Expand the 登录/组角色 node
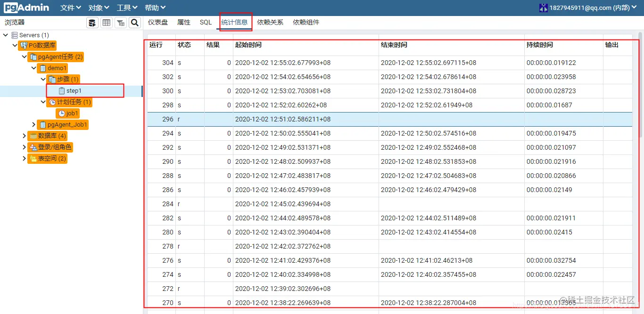The width and height of the screenshot is (644, 314). pos(24,147)
